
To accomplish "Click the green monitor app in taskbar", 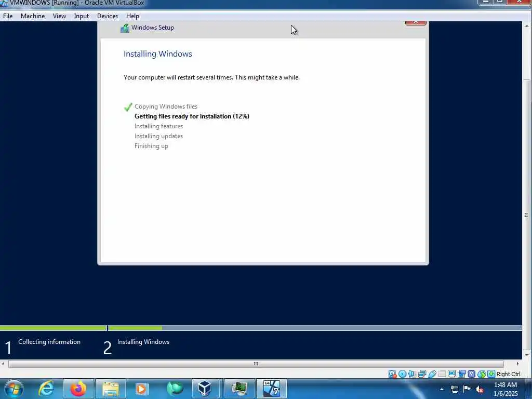I will point(239,389).
